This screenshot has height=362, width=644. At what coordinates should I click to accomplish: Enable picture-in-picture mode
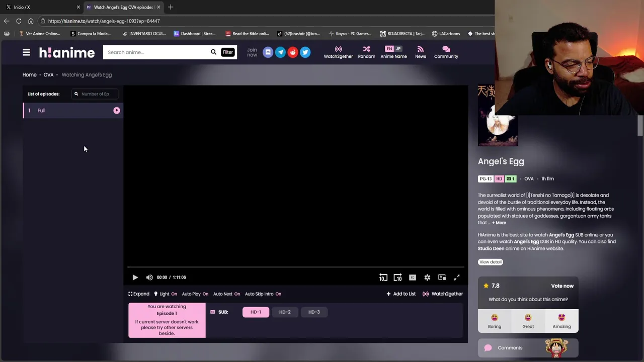[x=442, y=278]
